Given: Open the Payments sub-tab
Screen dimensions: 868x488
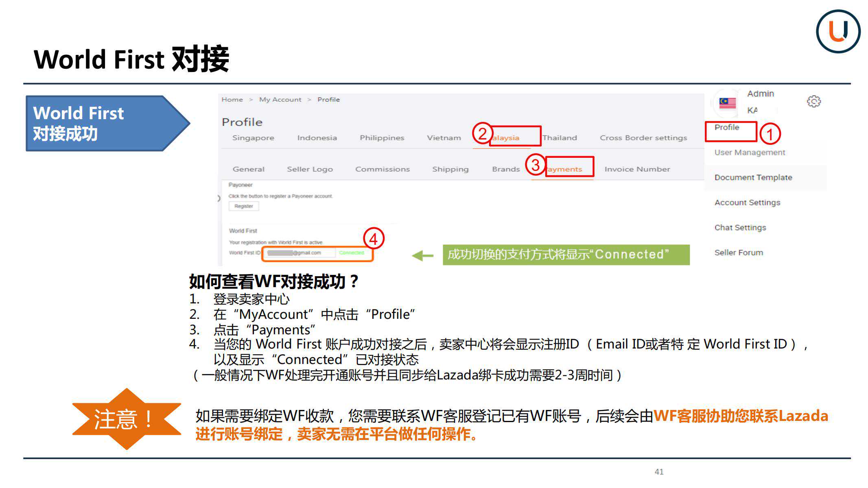Looking at the screenshot, I should tap(564, 170).
